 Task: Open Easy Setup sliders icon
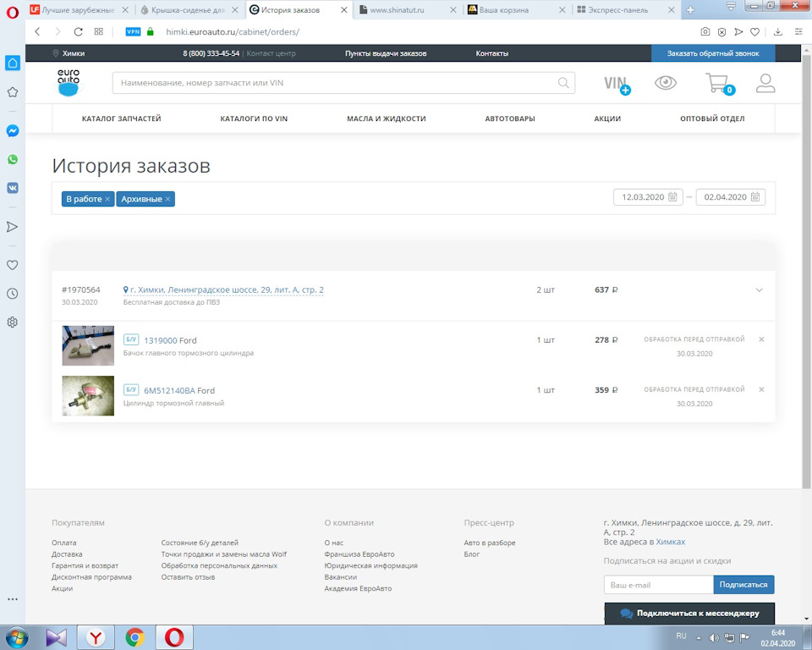(x=798, y=31)
